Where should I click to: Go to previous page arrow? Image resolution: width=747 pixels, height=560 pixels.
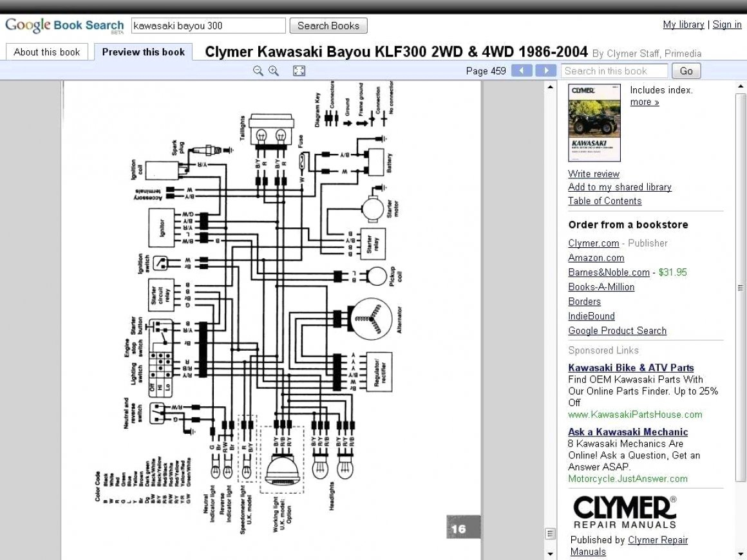point(522,71)
